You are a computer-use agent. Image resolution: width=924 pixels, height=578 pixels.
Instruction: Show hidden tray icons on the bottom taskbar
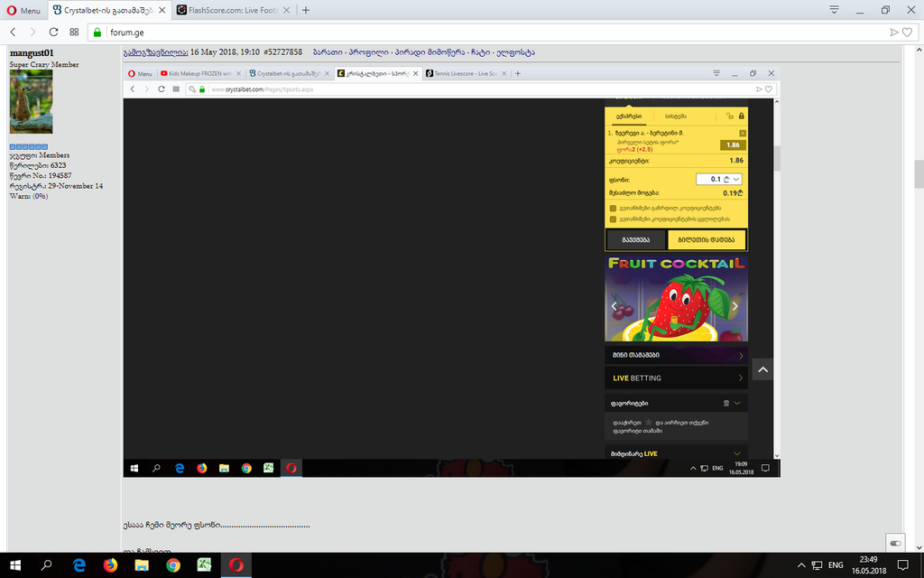coord(801,565)
